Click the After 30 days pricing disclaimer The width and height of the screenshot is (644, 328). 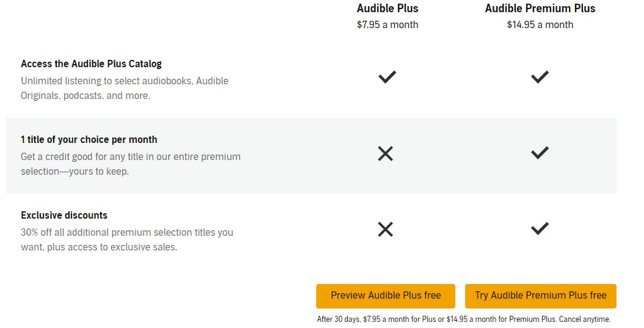point(463,319)
